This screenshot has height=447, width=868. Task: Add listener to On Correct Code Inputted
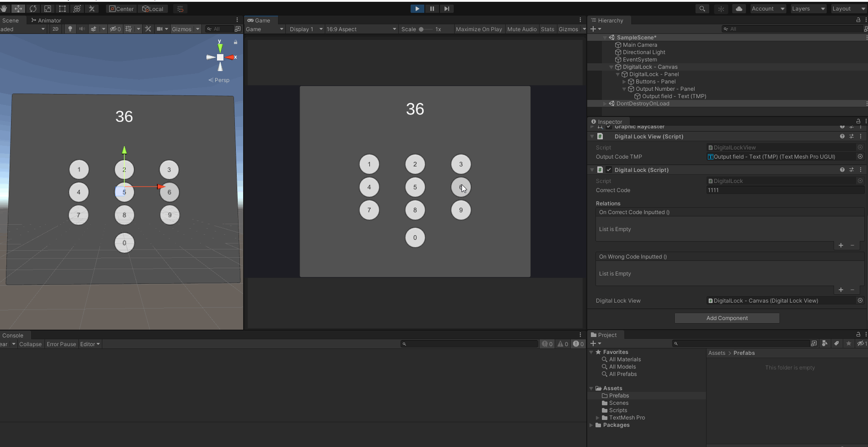pyautogui.click(x=840, y=245)
